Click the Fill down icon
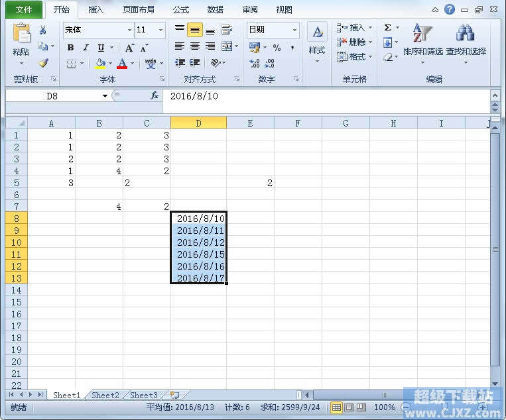506x420 pixels. (x=387, y=42)
